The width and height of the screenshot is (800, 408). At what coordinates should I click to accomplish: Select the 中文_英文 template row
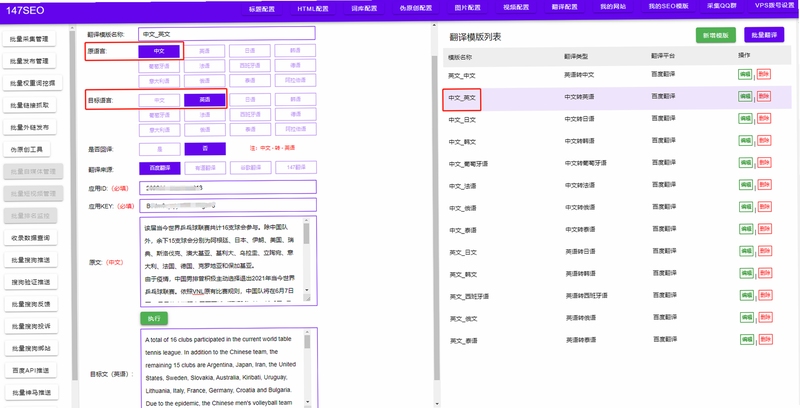[617, 97]
